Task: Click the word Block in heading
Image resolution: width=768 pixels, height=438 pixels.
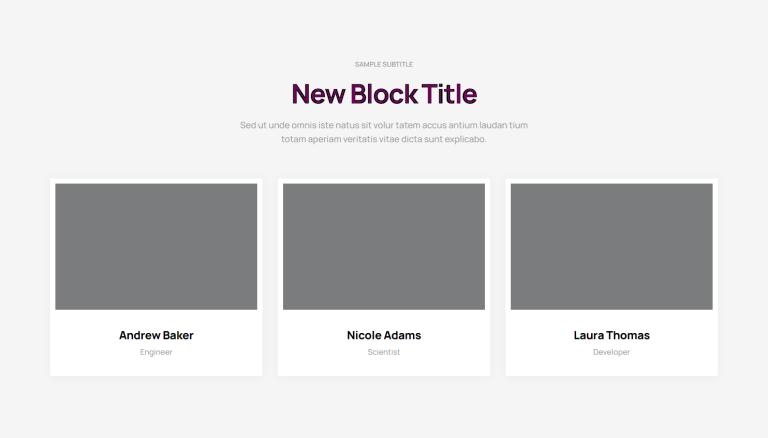Action: tap(384, 94)
